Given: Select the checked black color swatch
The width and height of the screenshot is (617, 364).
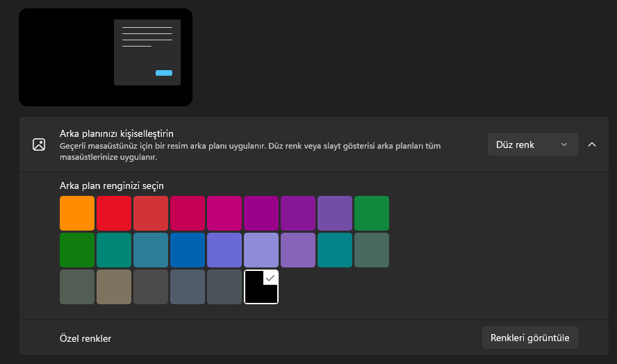Looking at the screenshot, I should point(261,287).
